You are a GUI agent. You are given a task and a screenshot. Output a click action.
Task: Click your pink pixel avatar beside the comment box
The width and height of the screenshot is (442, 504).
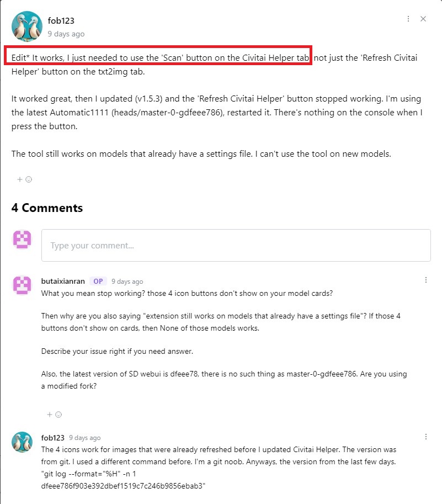[22, 240]
